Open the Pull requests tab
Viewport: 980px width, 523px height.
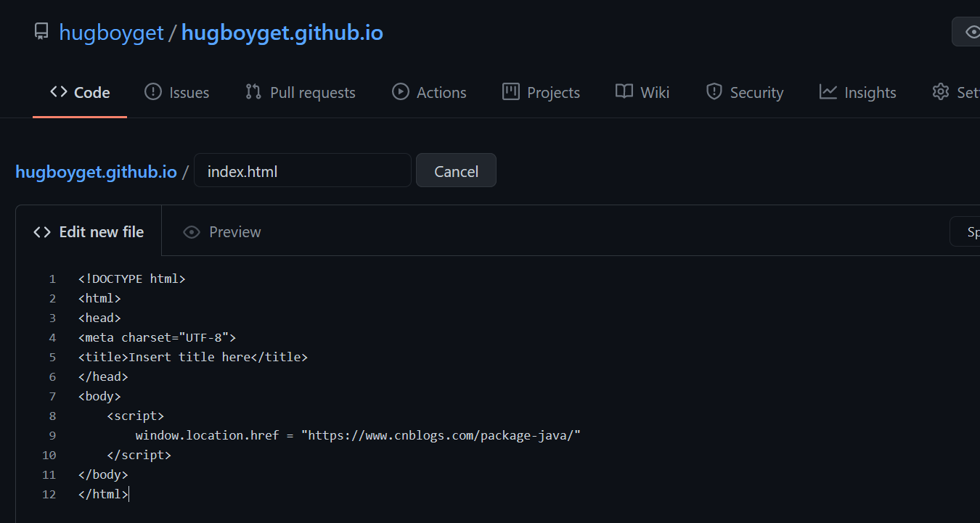(x=301, y=92)
